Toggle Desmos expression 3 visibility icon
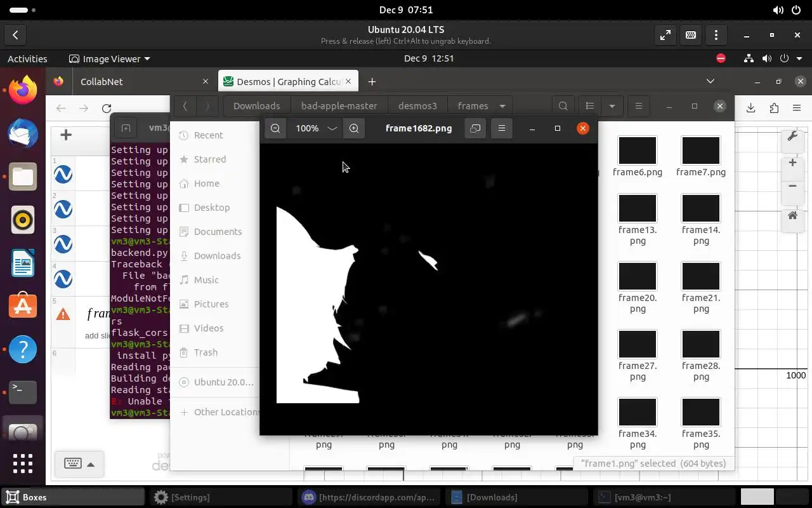The width and height of the screenshot is (812, 508). click(x=63, y=244)
